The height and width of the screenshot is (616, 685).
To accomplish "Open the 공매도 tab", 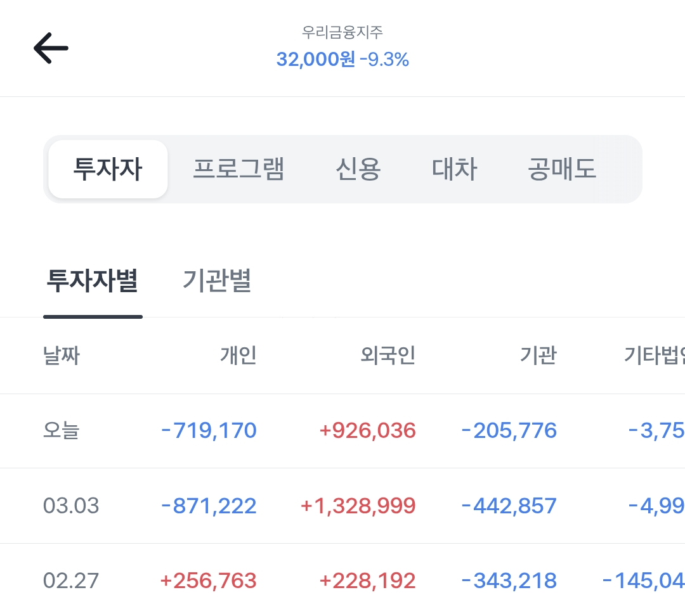I will [x=562, y=169].
